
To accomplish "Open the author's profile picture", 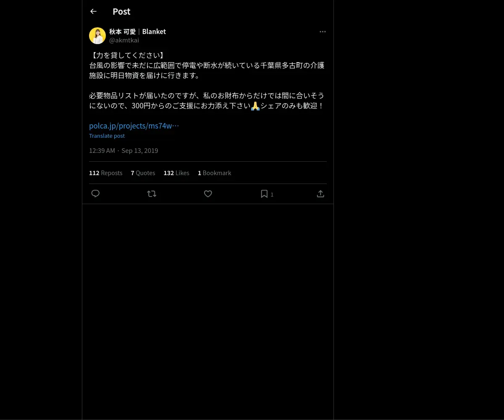I will pos(97,36).
